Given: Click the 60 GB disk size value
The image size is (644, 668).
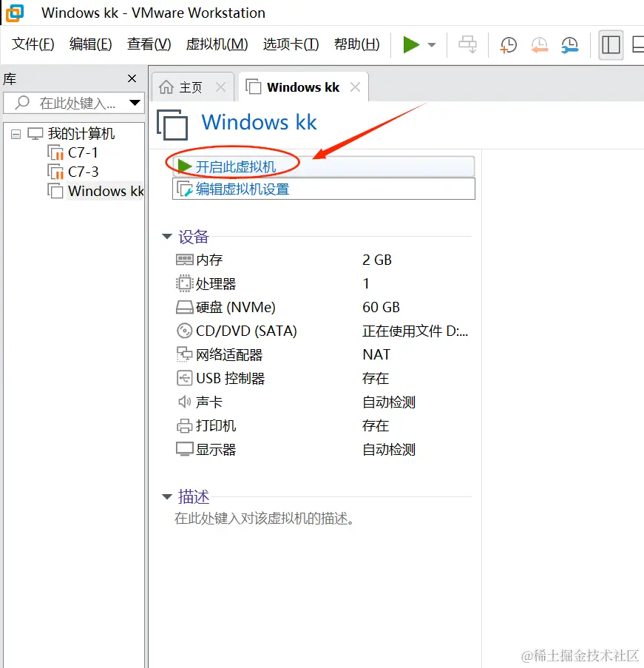Looking at the screenshot, I should pyautogui.click(x=382, y=307).
